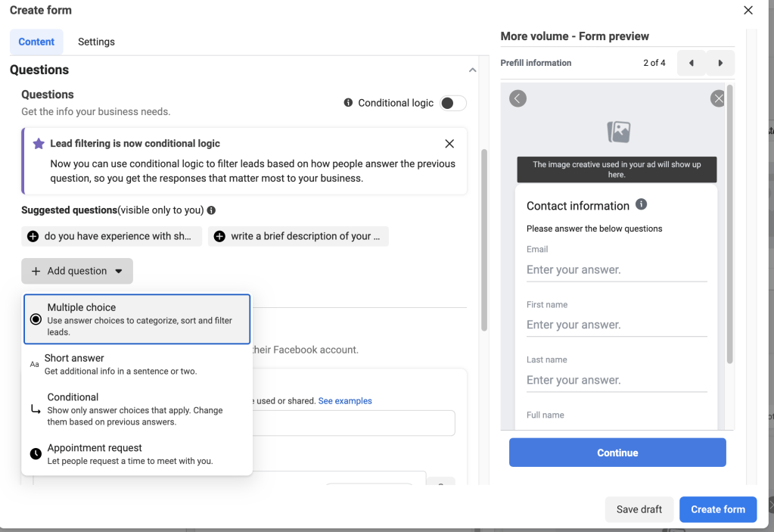Screen dimensions: 774x532
Task: Enable the Conditional logic toggle
Action: (x=453, y=103)
